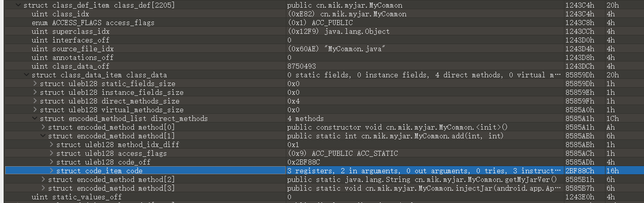Collapse the class_def_item class_def[2205] node
Viewport: 644px width, 203px height.
point(18,5)
